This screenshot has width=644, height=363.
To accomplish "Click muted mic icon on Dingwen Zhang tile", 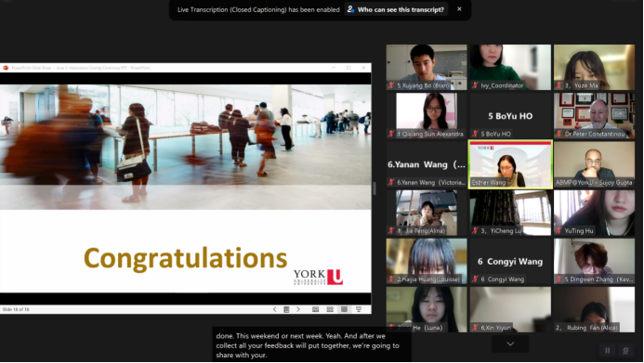I will click(x=559, y=279).
